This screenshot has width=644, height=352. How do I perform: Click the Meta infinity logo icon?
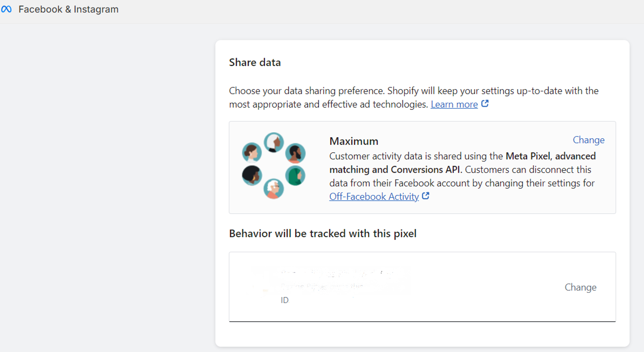pyautogui.click(x=6, y=9)
